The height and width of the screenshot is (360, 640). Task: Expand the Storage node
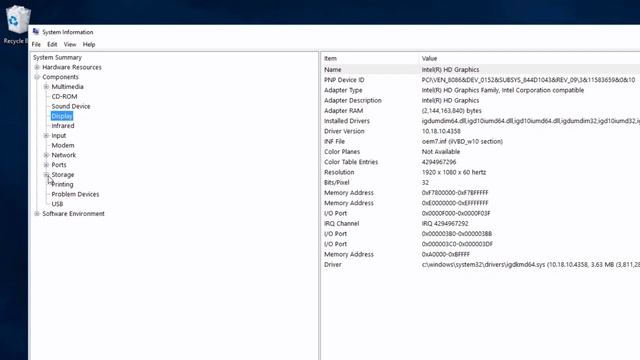pyautogui.click(x=46, y=175)
